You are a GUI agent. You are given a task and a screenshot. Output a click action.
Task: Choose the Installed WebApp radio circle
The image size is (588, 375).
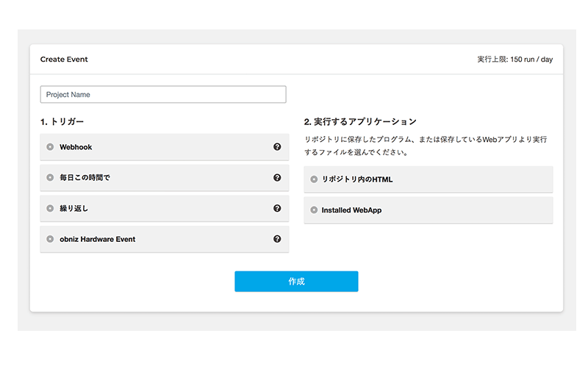314,210
